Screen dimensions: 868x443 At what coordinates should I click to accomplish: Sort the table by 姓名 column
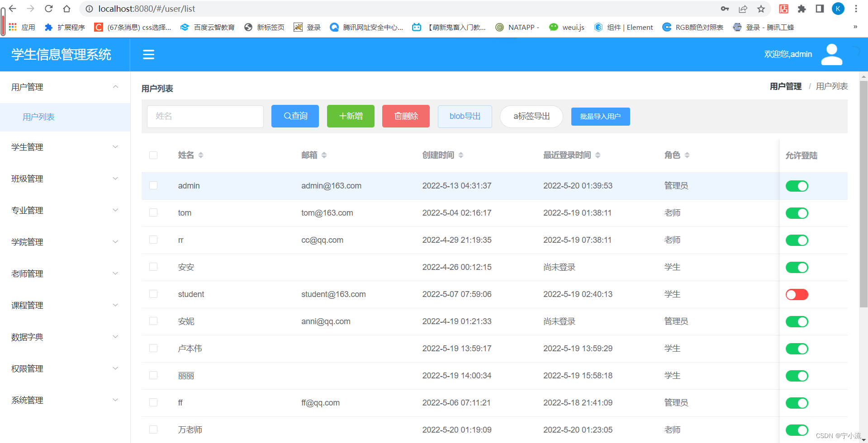[201, 155]
